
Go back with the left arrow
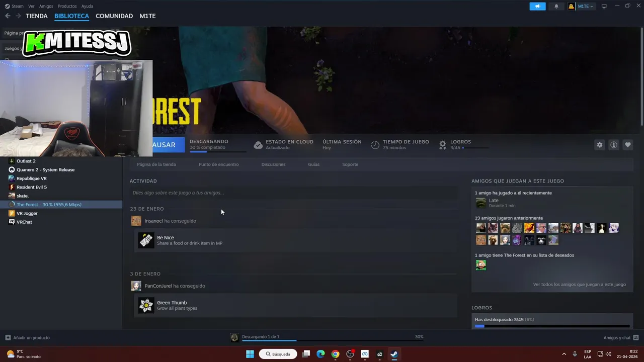pos(8,16)
